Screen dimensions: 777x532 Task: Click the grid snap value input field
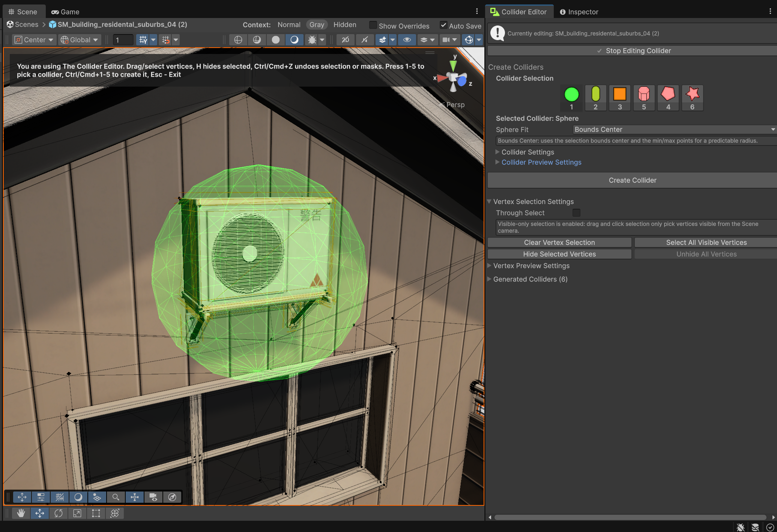123,40
